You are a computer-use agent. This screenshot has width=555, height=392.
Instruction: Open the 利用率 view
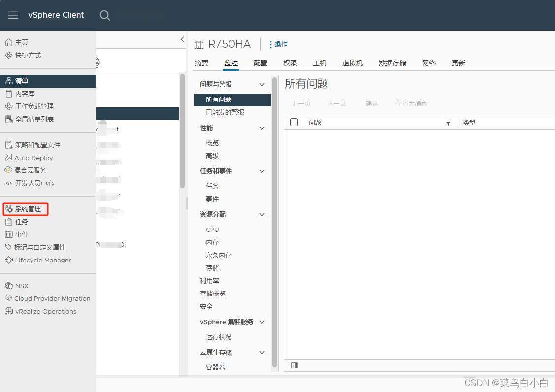(x=210, y=280)
